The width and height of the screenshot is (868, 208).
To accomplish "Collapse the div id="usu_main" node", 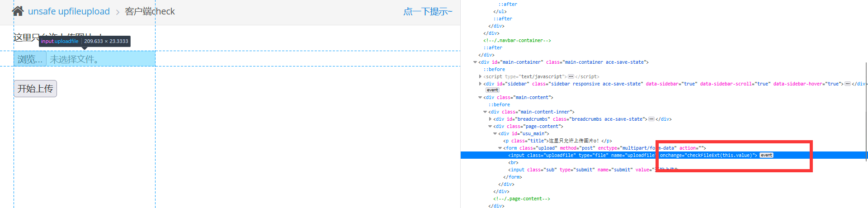I will 495,134.
